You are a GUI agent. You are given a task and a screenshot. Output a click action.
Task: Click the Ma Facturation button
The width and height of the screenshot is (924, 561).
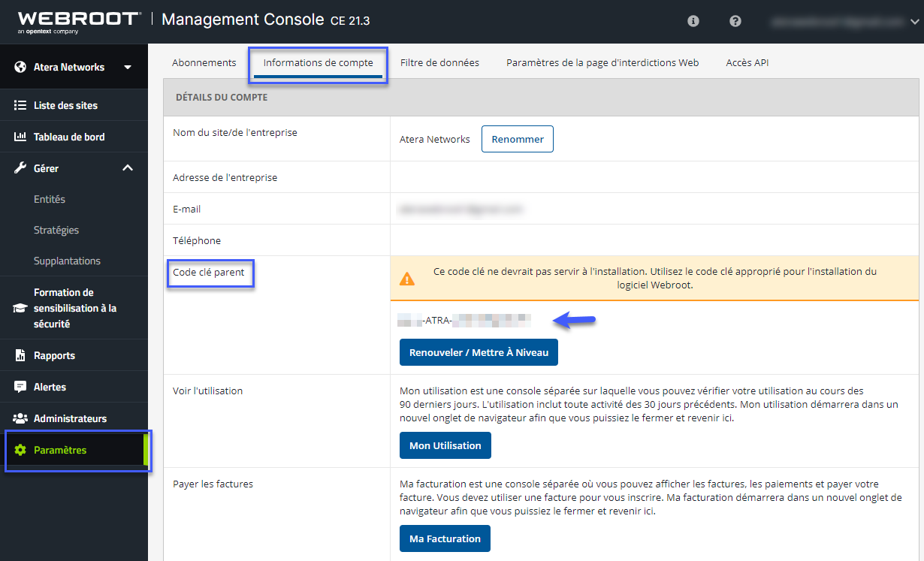pyautogui.click(x=445, y=538)
